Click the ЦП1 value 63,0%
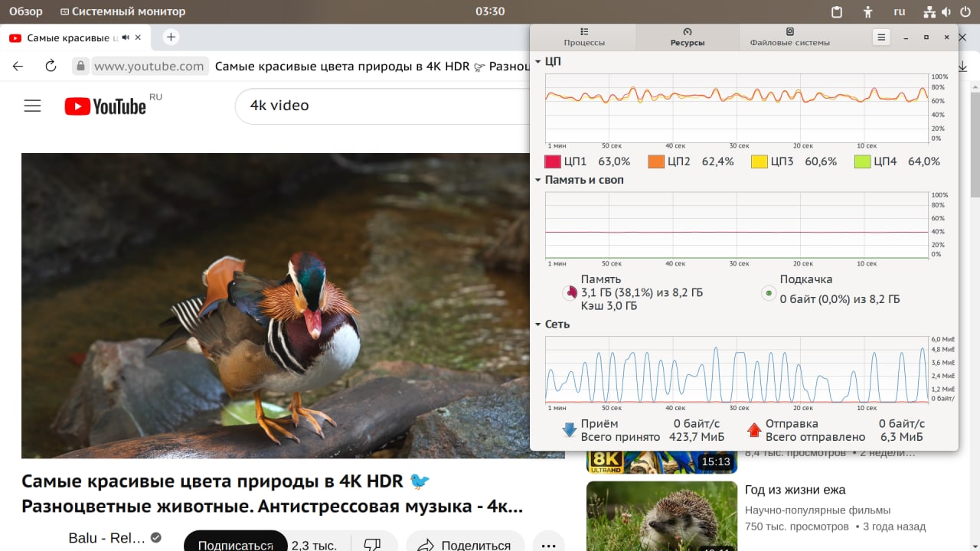 pyautogui.click(x=614, y=161)
